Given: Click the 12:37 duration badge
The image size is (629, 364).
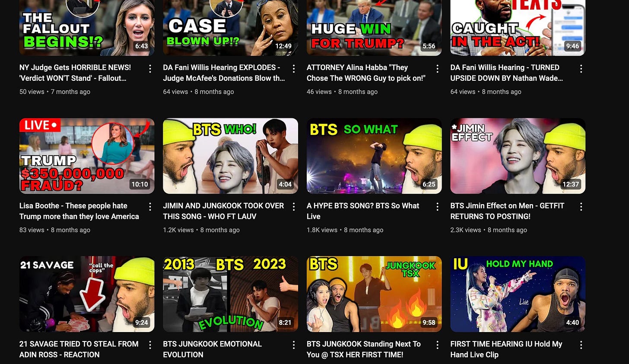Looking at the screenshot, I should pyautogui.click(x=571, y=184).
